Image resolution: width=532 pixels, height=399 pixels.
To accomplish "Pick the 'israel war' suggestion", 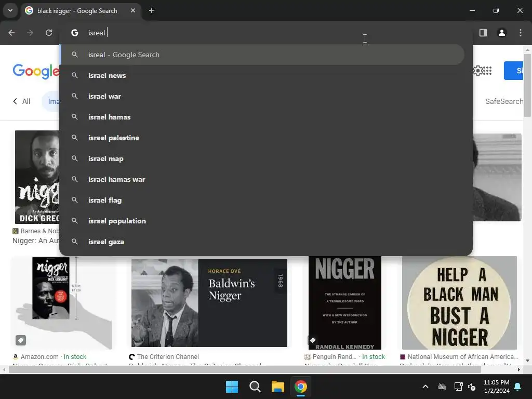I will coord(262,96).
